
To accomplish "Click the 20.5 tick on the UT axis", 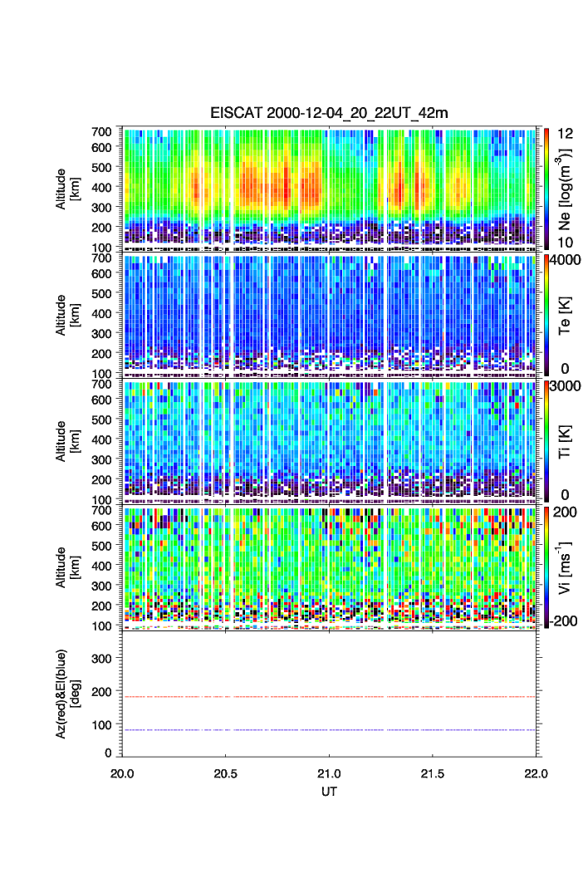I will pyautogui.click(x=226, y=773).
